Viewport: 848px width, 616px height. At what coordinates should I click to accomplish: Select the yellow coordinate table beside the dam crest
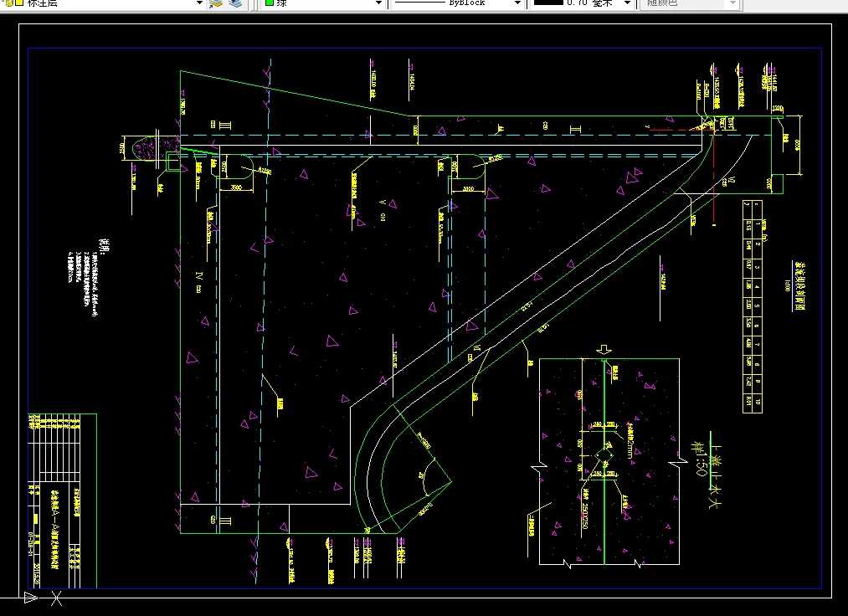(x=753, y=306)
